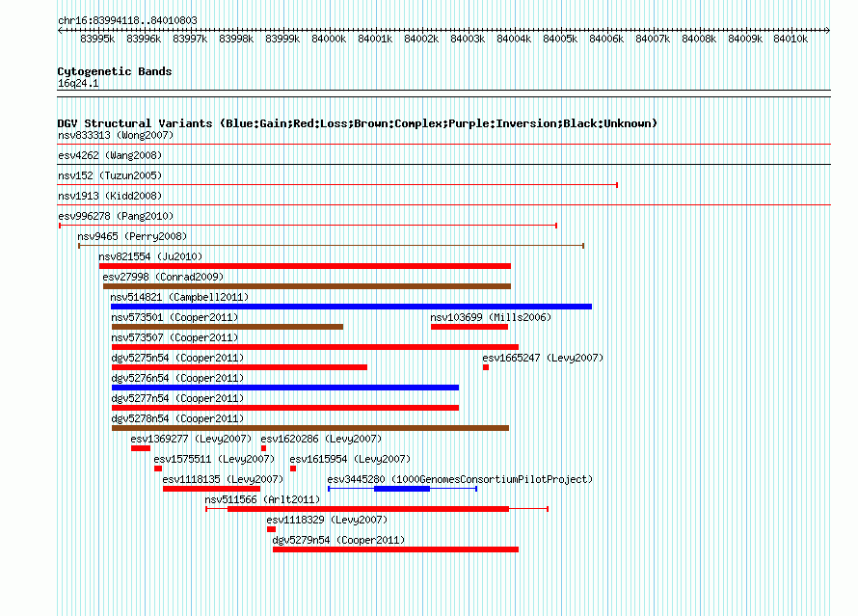Select the nsv152 (Tuzun2005) label
The height and width of the screenshot is (616, 858).
coord(110,175)
